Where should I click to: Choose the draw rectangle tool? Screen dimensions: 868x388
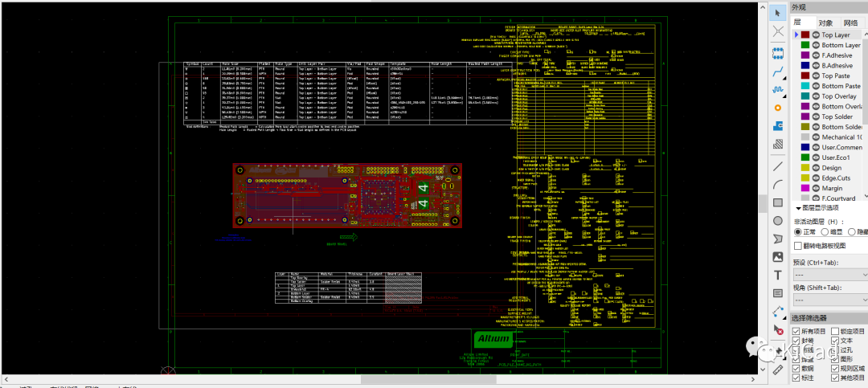778,202
